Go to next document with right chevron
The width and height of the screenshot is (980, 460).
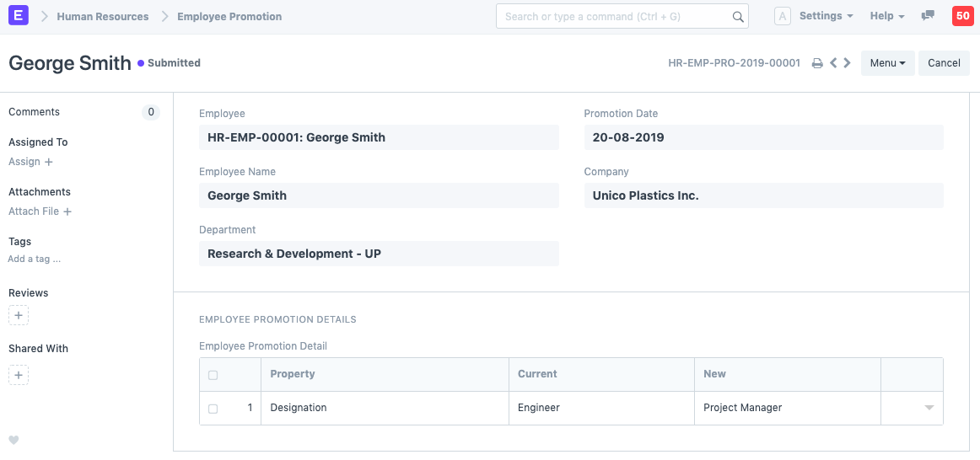tap(847, 63)
